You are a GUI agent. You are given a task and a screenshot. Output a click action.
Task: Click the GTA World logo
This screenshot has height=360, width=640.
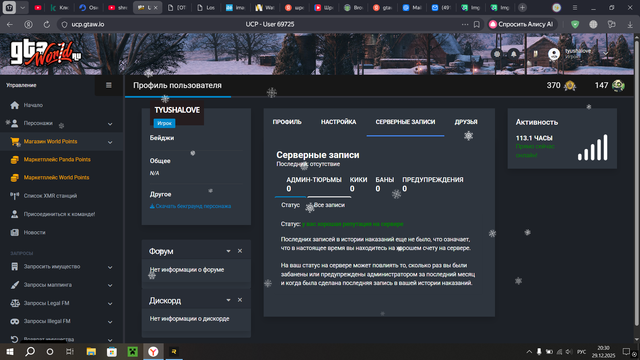[x=46, y=53]
